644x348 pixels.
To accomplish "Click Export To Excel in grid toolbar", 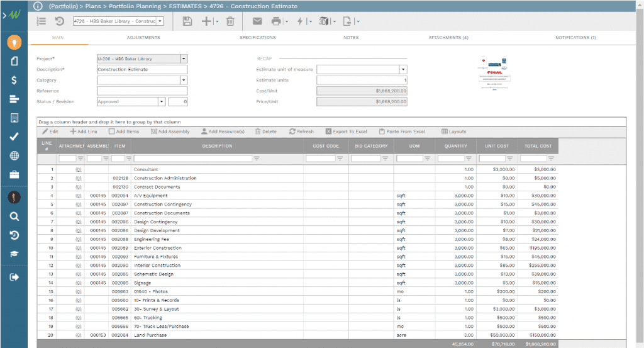I will 346,132.
